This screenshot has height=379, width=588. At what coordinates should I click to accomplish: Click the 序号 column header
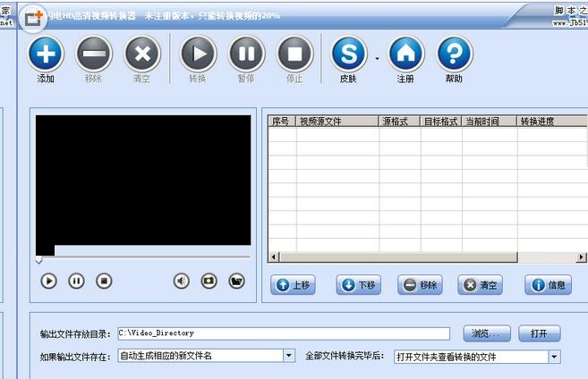[x=282, y=122]
